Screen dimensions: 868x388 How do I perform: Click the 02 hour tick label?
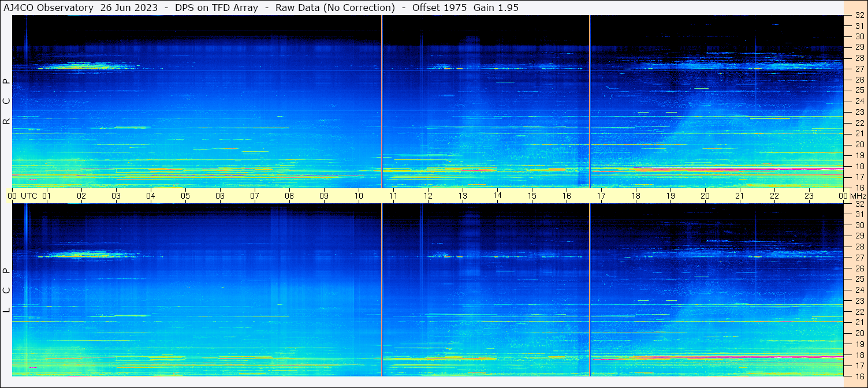click(x=81, y=196)
